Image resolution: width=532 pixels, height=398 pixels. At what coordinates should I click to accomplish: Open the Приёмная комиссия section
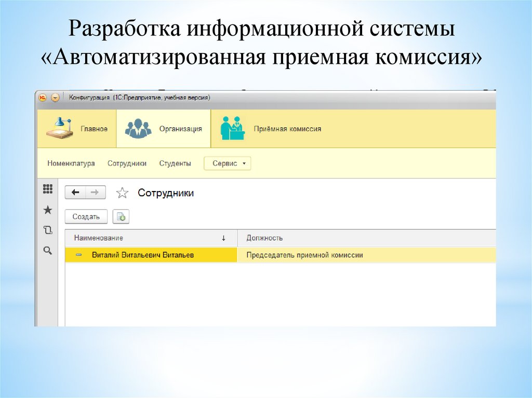click(287, 129)
